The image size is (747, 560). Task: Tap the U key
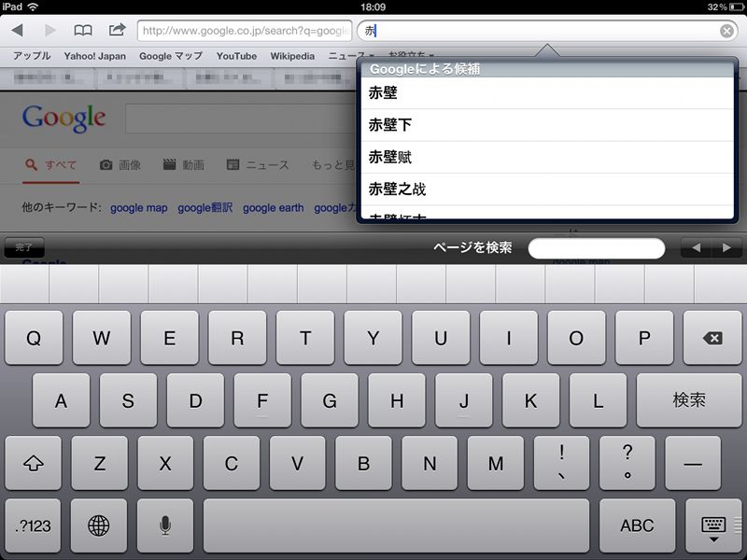441,338
